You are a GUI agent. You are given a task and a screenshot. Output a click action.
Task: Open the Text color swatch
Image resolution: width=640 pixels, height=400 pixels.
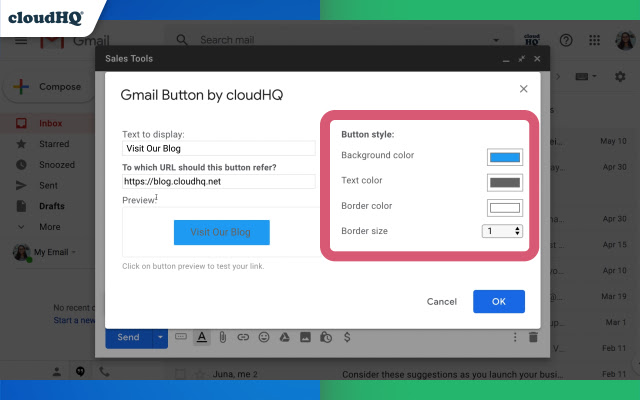click(x=505, y=182)
